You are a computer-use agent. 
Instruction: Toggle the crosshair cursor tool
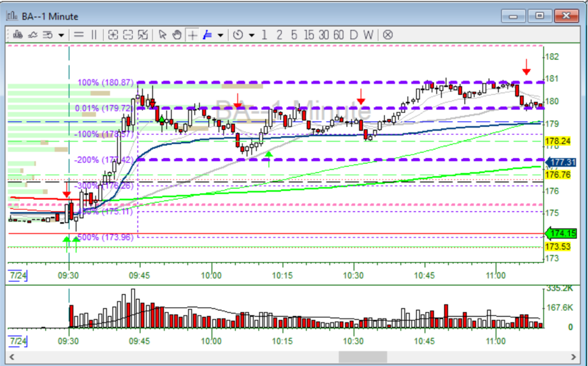[x=192, y=35]
